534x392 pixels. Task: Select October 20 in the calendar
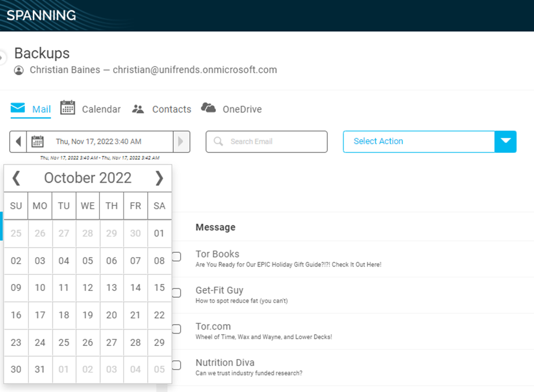pos(111,315)
